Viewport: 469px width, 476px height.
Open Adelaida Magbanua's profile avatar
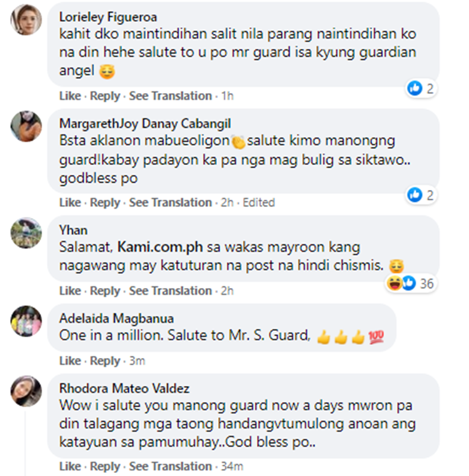(x=26, y=321)
